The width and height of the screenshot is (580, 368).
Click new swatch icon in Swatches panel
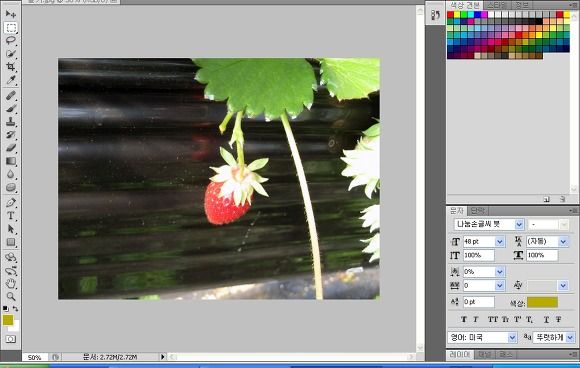point(546,199)
